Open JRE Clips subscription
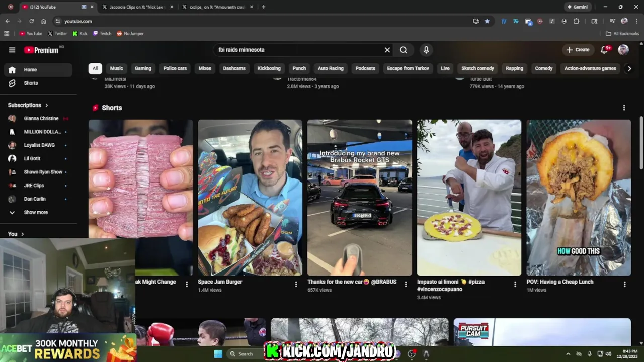 (x=39, y=186)
